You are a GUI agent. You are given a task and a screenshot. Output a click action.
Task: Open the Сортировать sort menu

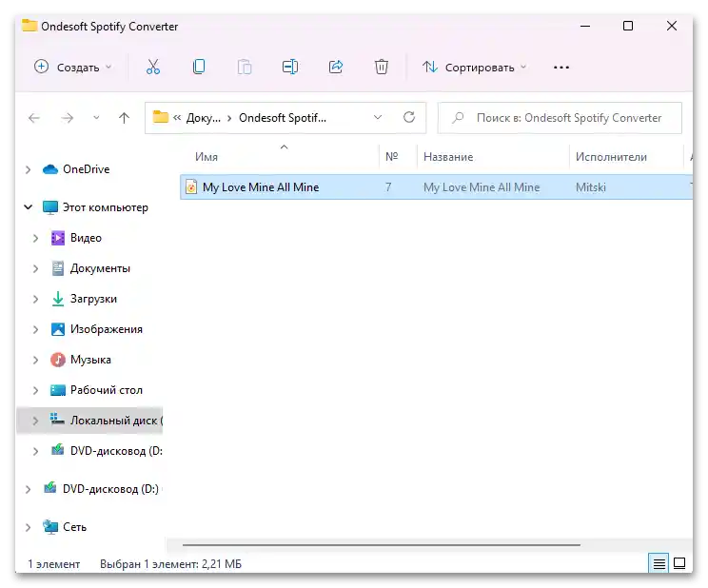click(x=475, y=67)
